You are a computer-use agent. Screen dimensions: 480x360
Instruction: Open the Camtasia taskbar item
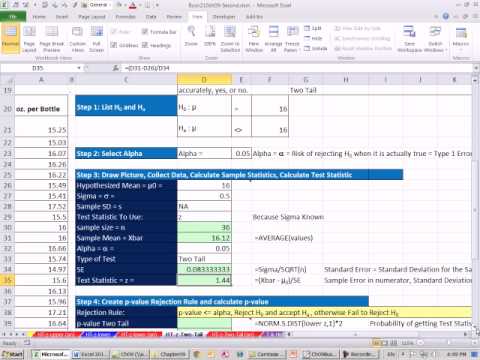(265, 354)
